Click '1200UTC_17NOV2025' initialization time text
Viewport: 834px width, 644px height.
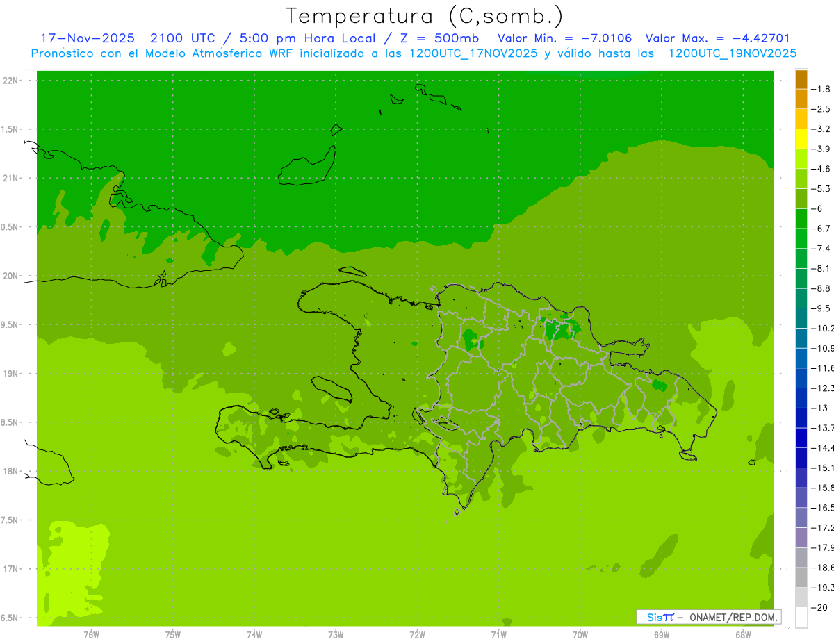coord(473,53)
